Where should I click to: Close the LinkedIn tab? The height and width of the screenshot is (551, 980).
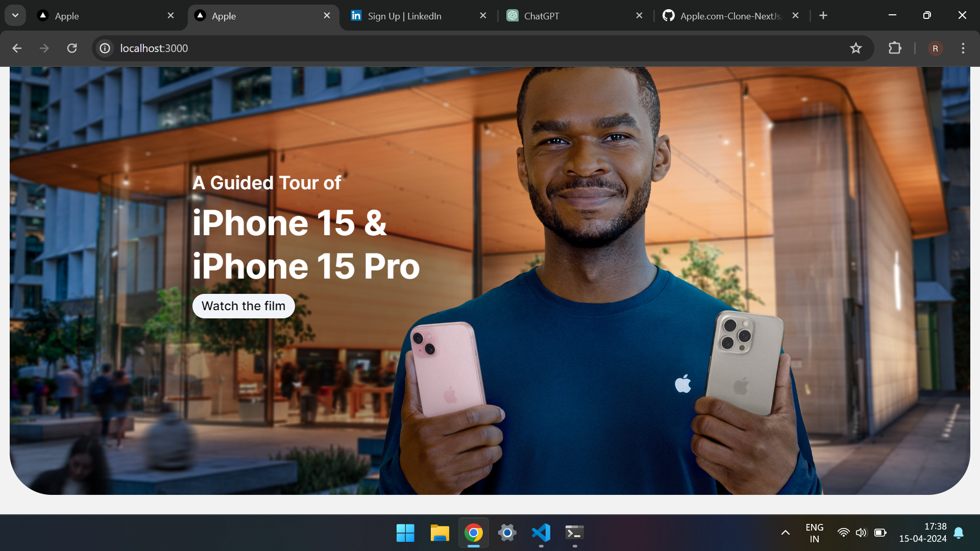click(483, 16)
